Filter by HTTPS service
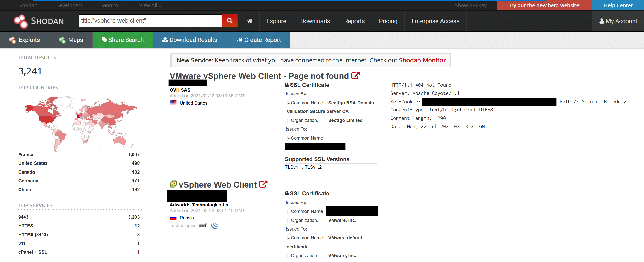Screen dimensions: 644x262 pos(26,226)
